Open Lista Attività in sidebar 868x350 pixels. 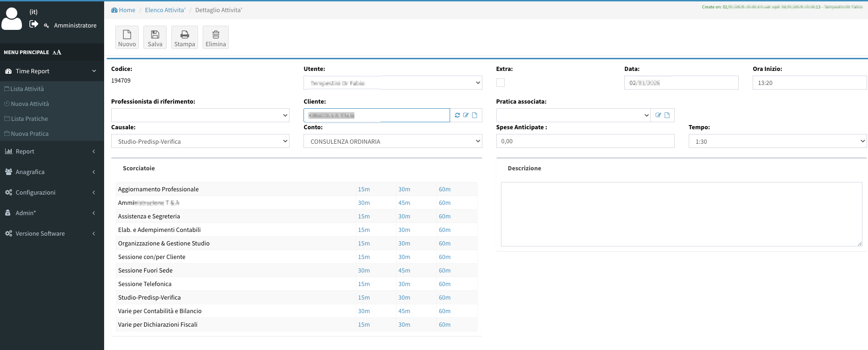(27, 89)
